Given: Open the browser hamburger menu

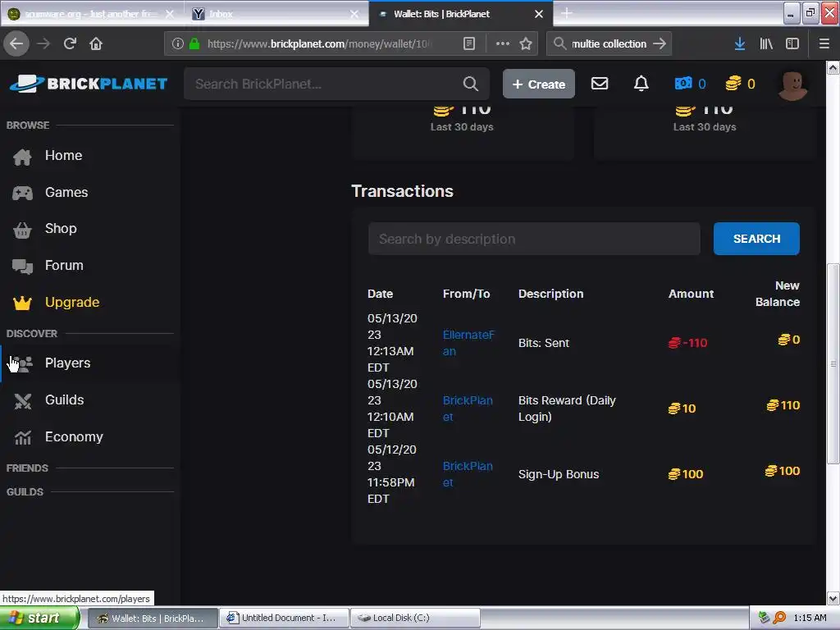Looking at the screenshot, I should 824,43.
